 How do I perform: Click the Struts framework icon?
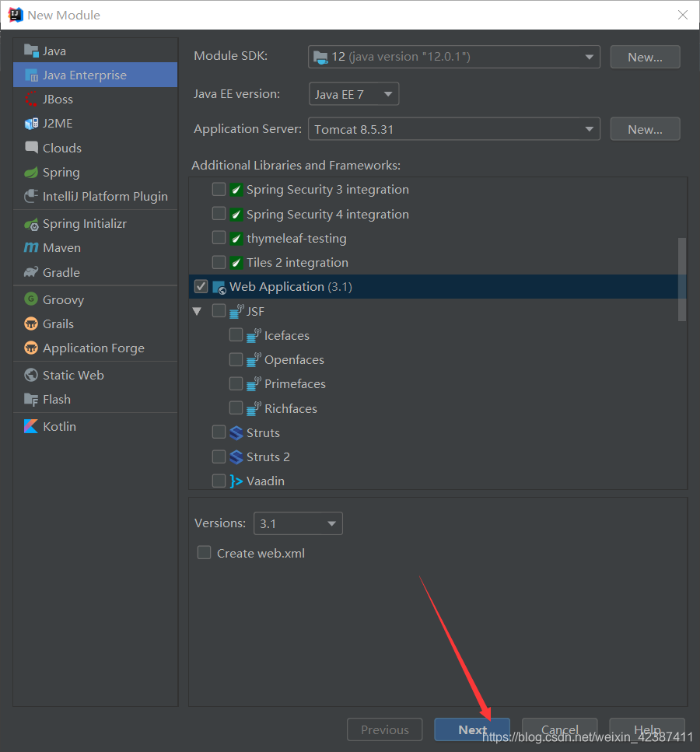coord(236,432)
